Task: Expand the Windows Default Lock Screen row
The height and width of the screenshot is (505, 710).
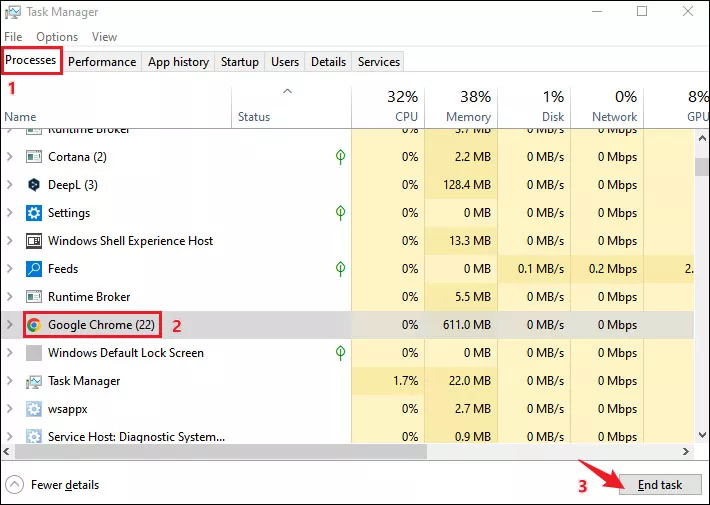Action: coord(10,353)
